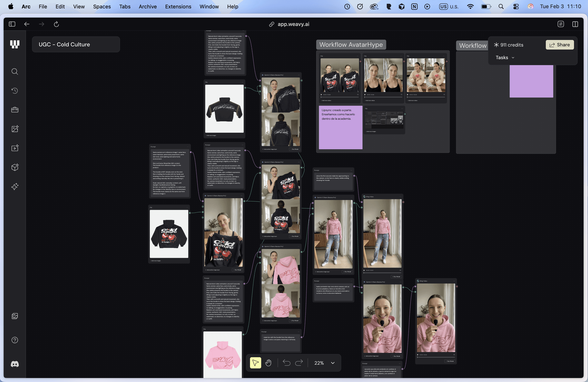This screenshot has height=382, width=588.
Task: Switch to the hand pan tool
Action: coord(268,363)
